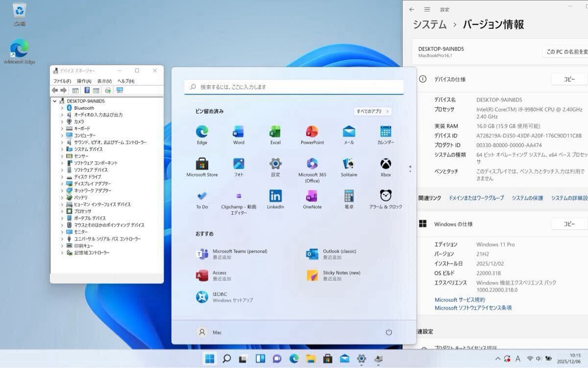
Task: Open File Explorer on the taskbar
Action: click(311, 359)
